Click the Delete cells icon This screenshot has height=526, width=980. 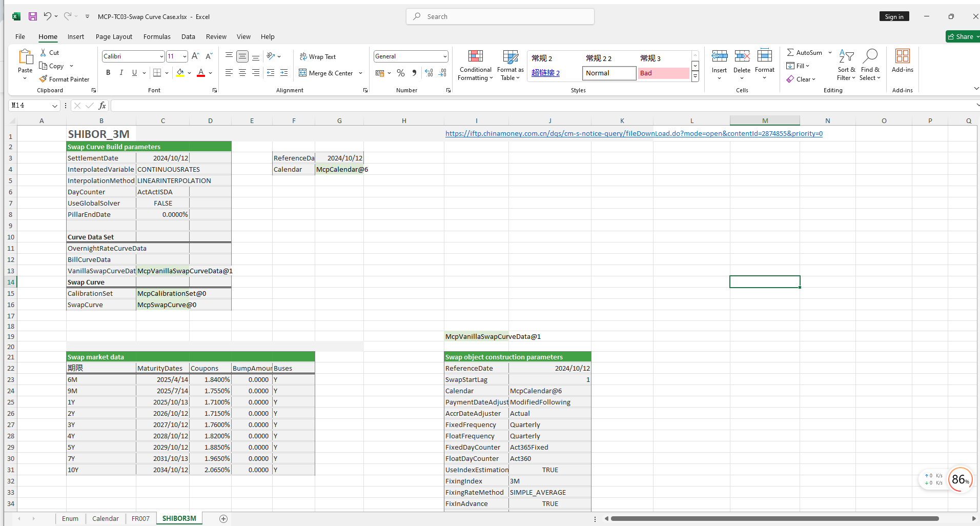point(742,56)
